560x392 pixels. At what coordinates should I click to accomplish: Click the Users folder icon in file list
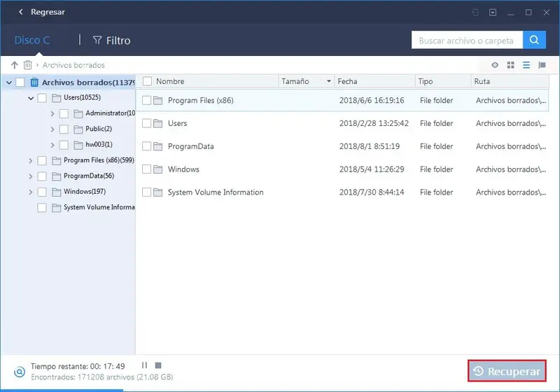pos(158,123)
